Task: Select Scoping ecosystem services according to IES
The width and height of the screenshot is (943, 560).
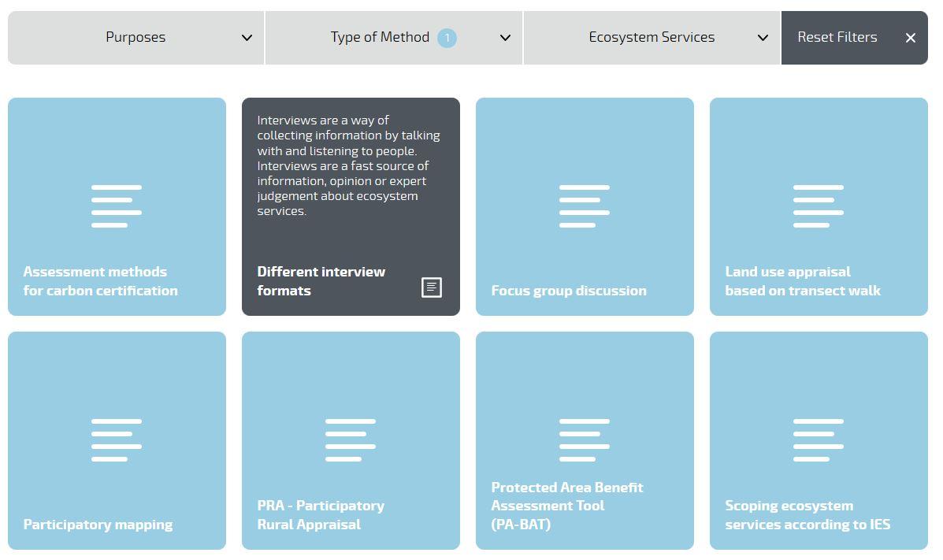Action: pyautogui.click(x=807, y=515)
